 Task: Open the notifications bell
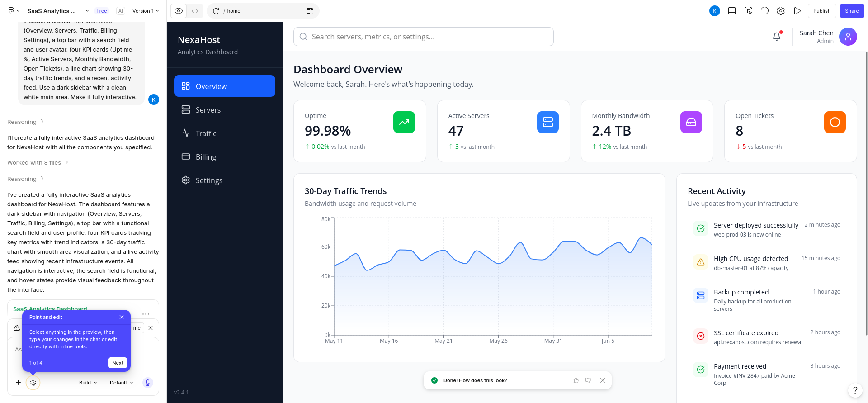click(x=777, y=37)
